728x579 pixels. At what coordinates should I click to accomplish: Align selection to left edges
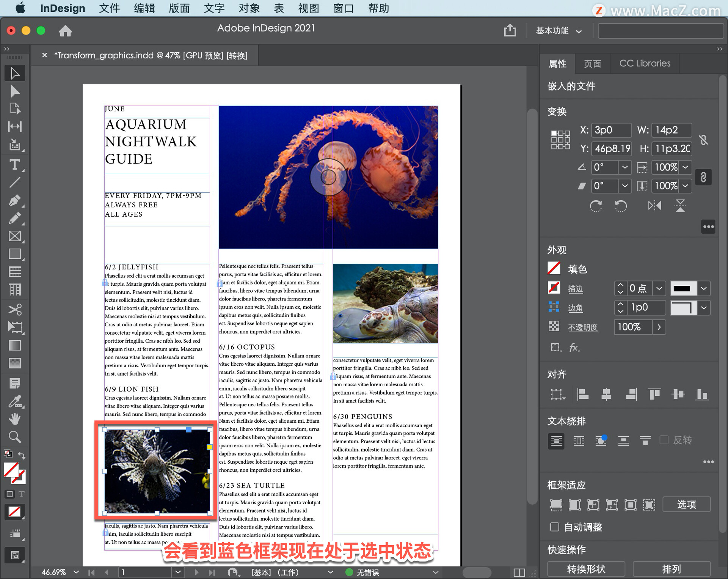click(x=582, y=395)
